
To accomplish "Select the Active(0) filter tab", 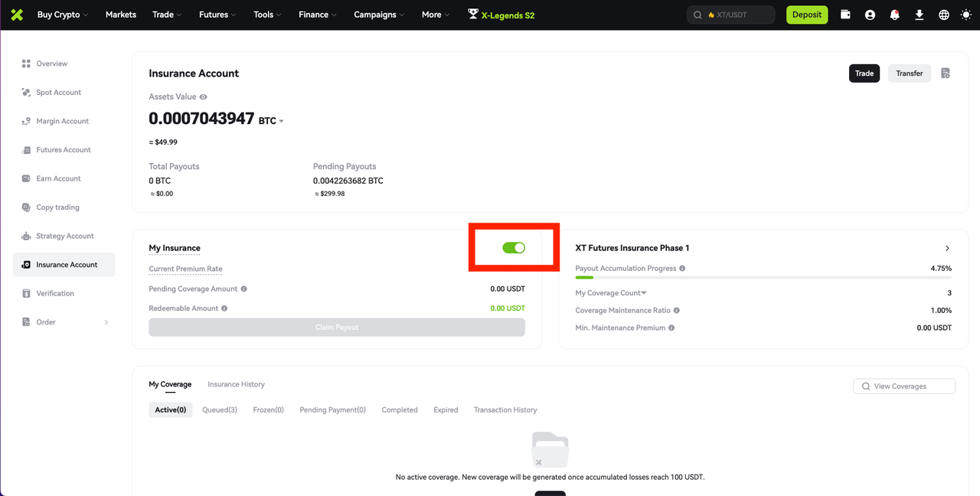I will tap(171, 410).
